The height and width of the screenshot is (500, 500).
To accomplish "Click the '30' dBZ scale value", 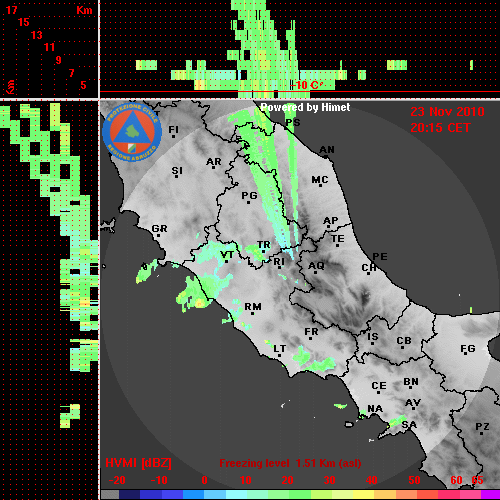I will click(x=329, y=480).
